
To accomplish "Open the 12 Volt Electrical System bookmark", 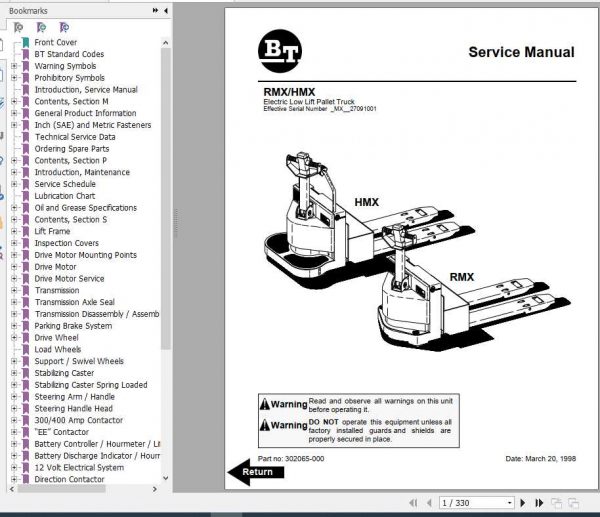I will 79,468.
